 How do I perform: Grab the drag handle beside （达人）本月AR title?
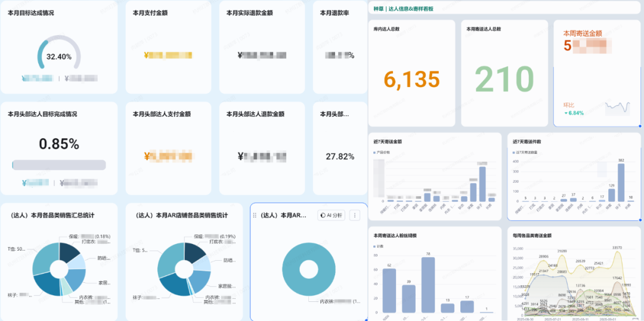[255, 215]
